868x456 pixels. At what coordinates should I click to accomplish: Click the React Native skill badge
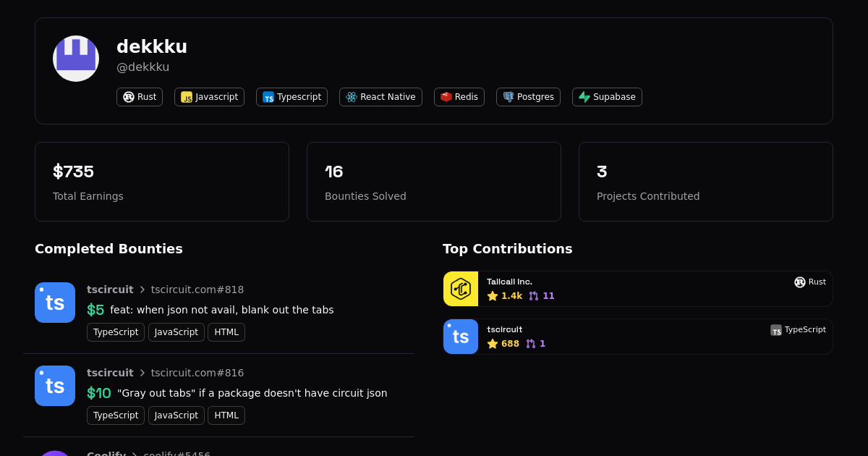tap(380, 97)
